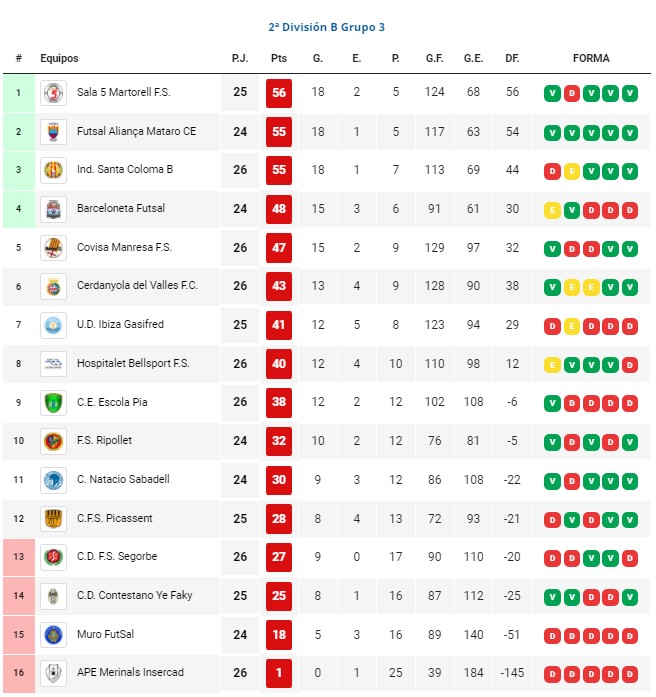The height and width of the screenshot is (697, 656).
Task: Open the C.D. F.S. Segorbe badge
Action: point(53,557)
